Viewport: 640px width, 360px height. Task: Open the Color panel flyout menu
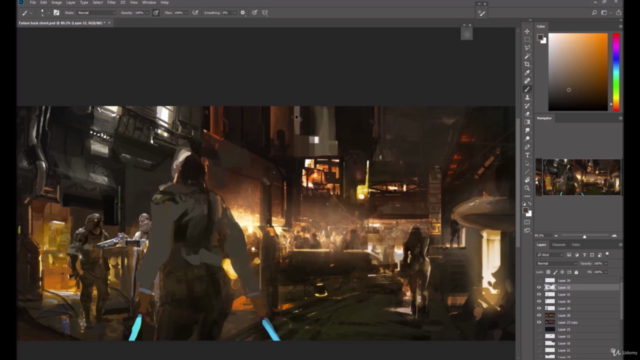pyautogui.click(x=620, y=26)
